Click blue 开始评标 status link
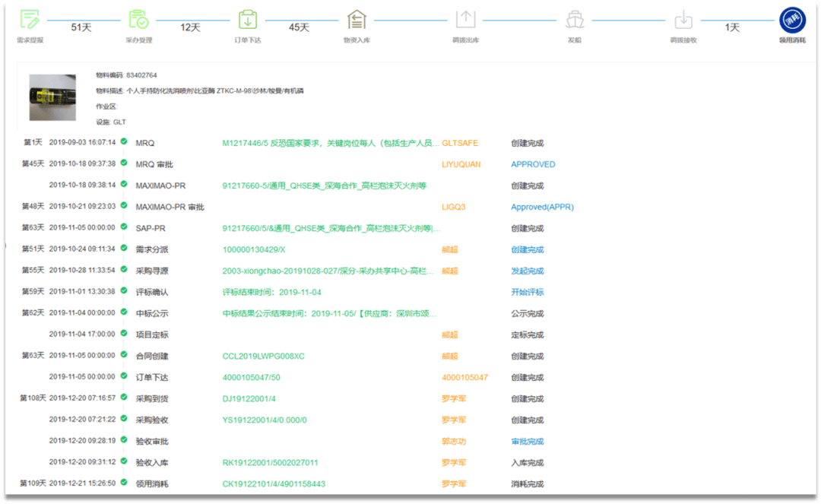The height and width of the screenshot is (504, 821). [x=528, y=292]
